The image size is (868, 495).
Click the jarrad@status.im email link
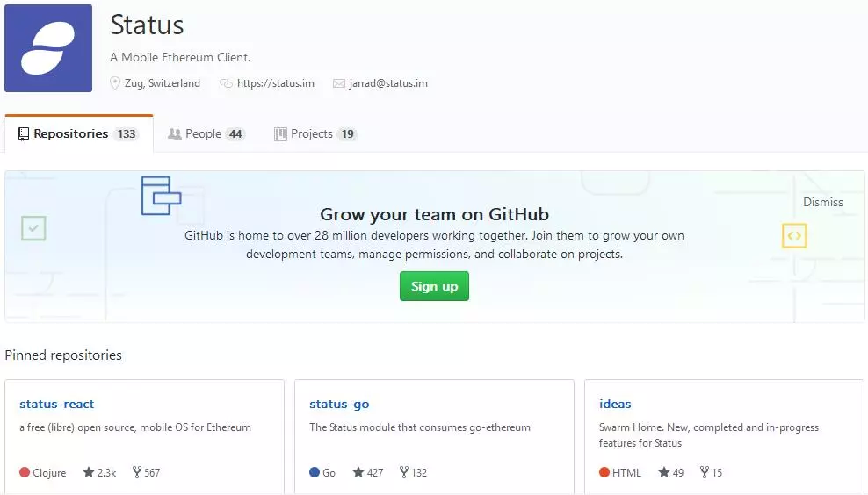coord(388,83)
